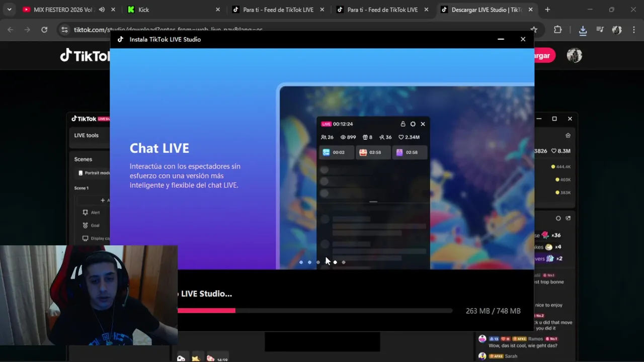Open the second Para ti TikTok LIVE tab
This screenshot has width=644, height=362.
(x=382, y=10)
